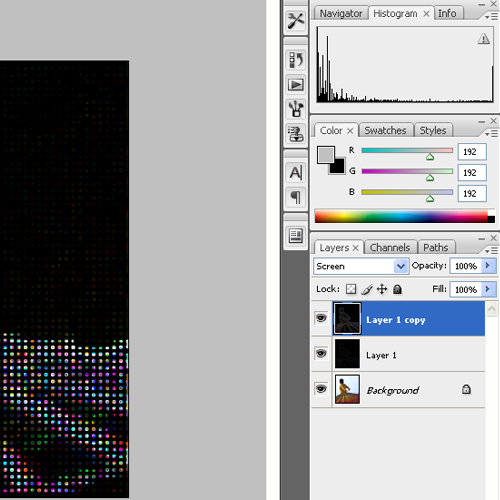Open the Layers panel options menu
Screen dimensions: 500x500
tap(492, 251)
